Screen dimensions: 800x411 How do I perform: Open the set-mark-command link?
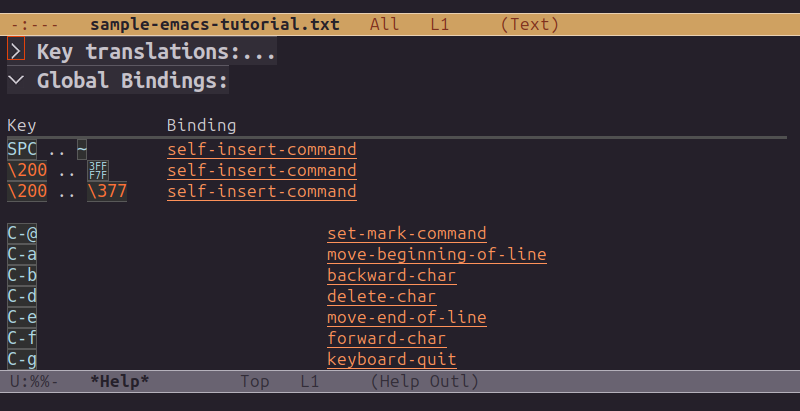coord(406,234)
